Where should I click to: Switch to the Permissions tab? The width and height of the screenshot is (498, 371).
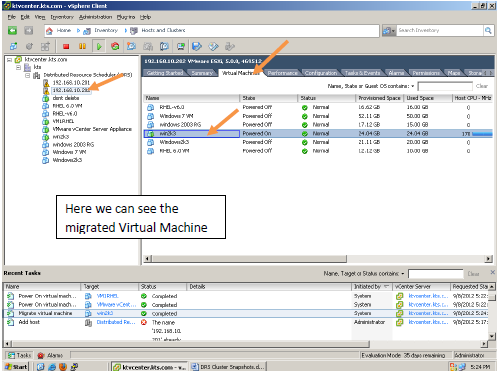point(426,73)
